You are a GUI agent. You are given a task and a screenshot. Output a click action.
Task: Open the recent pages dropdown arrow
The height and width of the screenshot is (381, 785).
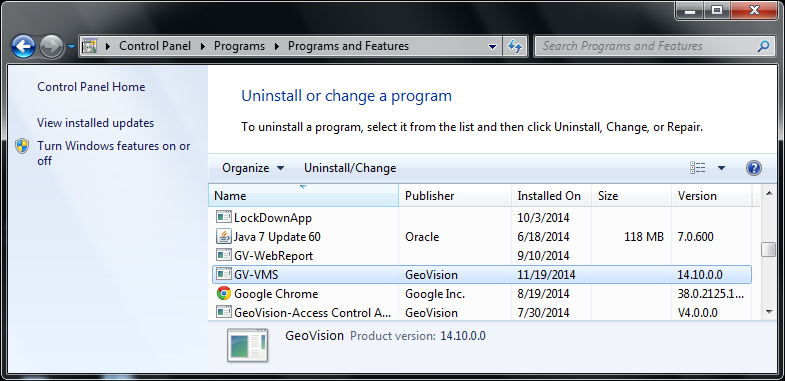[x=71, y=47]
